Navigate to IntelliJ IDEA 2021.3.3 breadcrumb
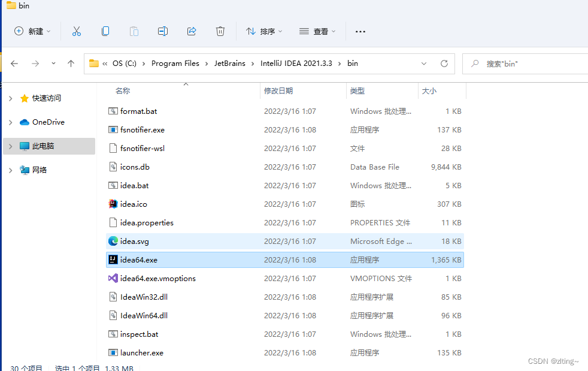 pos(296,64)
